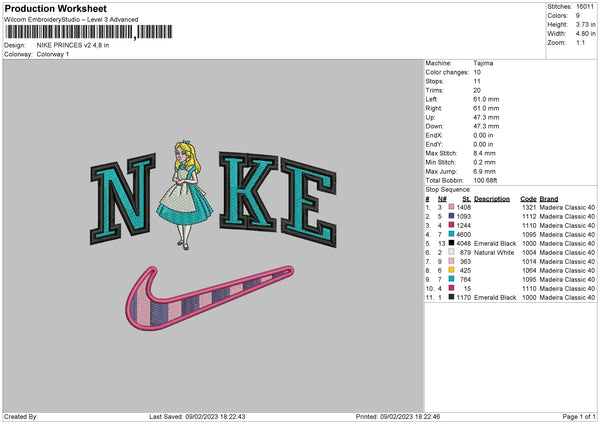Click the 'N#' column header
Screen dimensions: 600x424
(x=442, y=199)
